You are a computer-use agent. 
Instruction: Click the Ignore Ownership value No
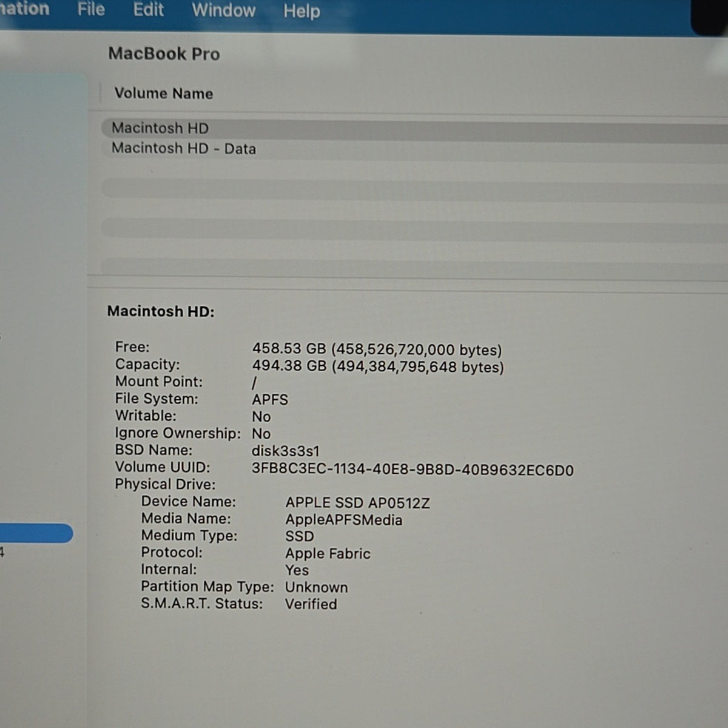tap(261, 434)
